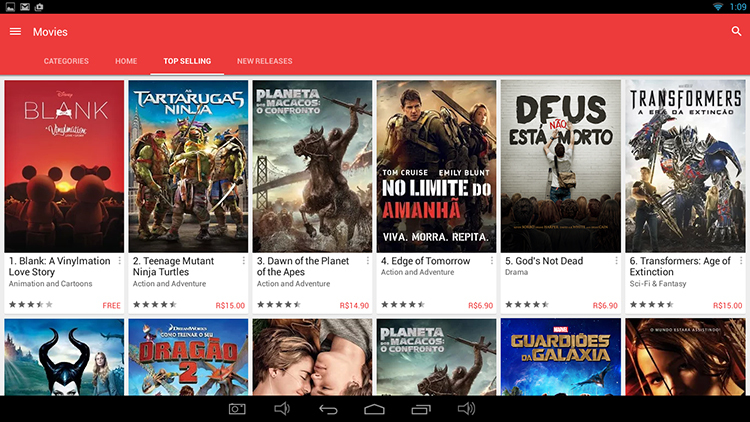
Task: Tap the volume down speaker icon
Action: (x=282, y=409)
